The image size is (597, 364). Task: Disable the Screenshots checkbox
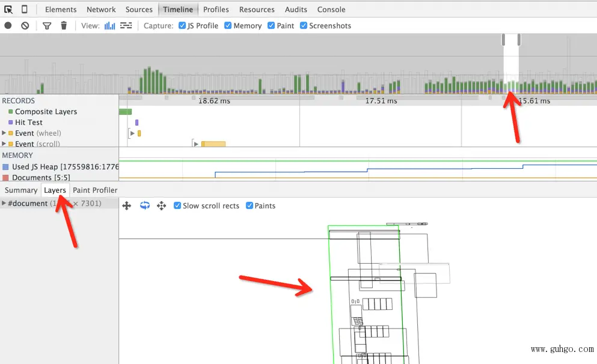tap(304, 25)
